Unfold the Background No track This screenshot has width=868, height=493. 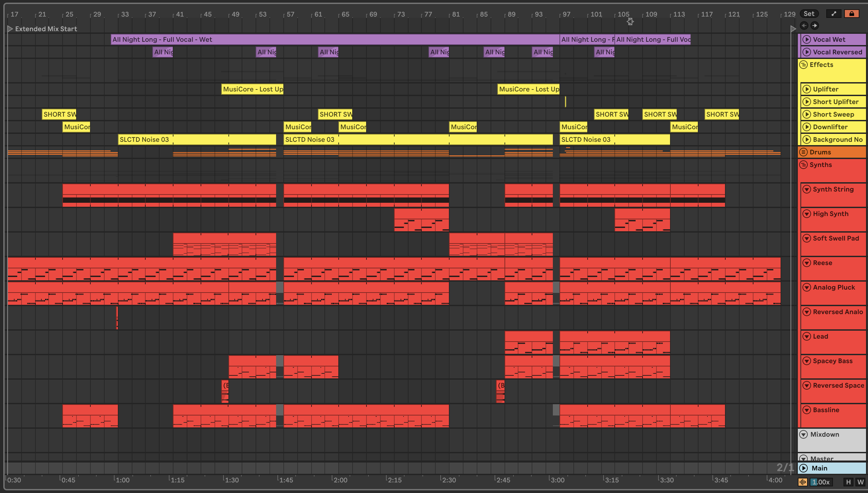(807, 139)
